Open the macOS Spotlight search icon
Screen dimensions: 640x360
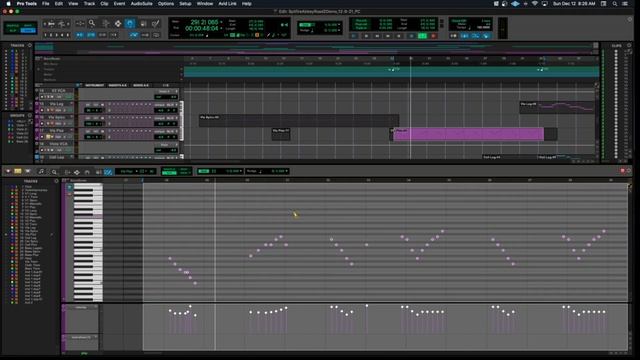[x=615, y=4]
